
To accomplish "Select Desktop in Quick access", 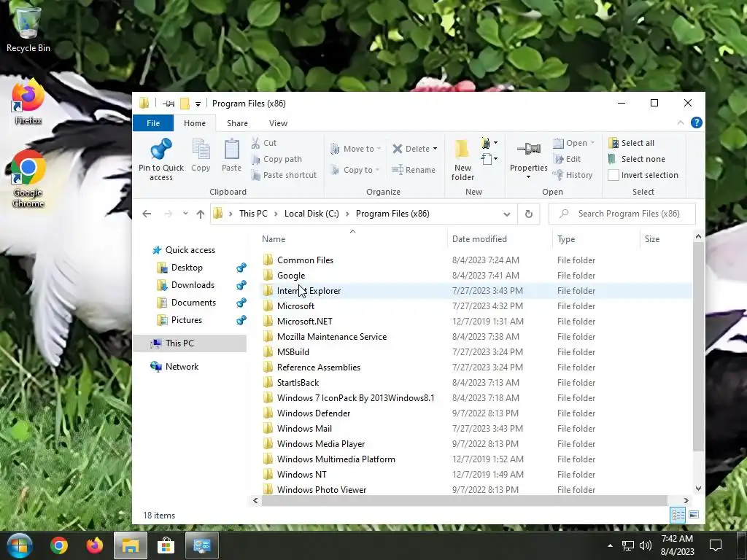I will [x=187, y=268].
